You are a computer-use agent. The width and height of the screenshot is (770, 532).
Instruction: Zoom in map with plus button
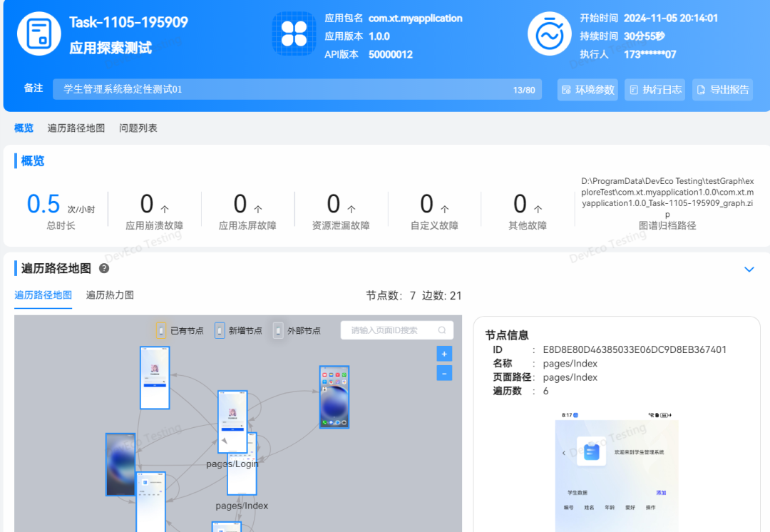coord(444,354)
